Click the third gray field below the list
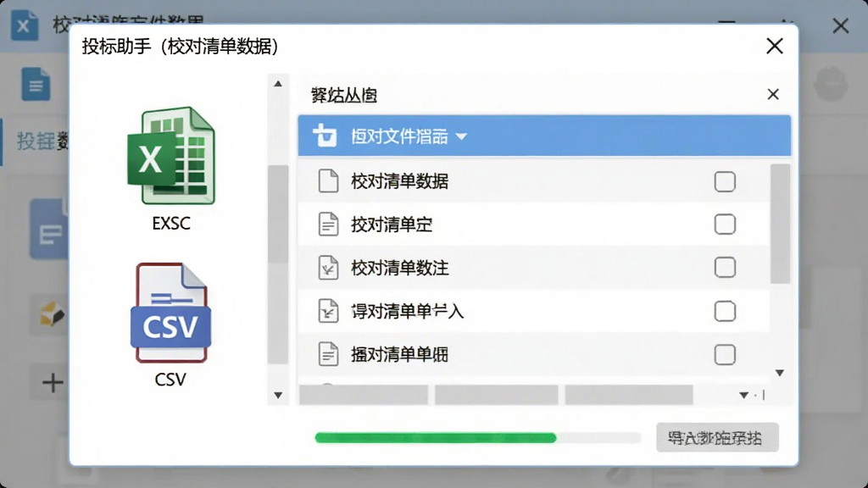This screenshot has height=488, width=868. coord(629,395)
